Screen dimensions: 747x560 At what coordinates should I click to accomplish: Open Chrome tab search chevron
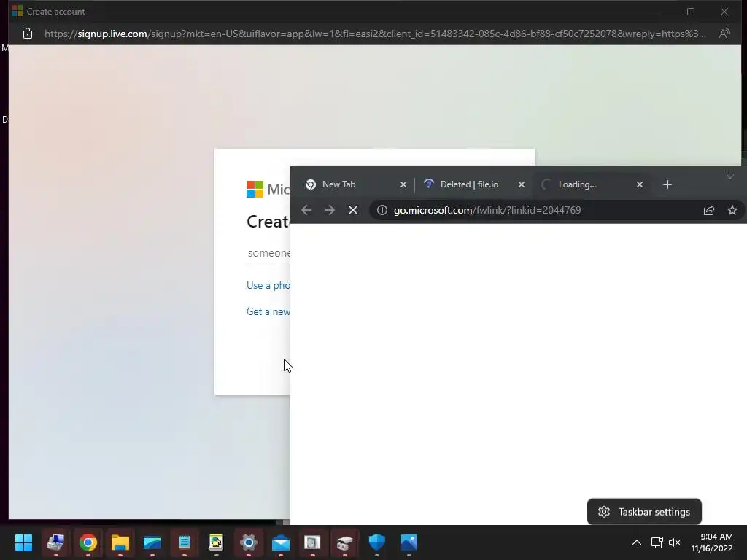(729, 176)
